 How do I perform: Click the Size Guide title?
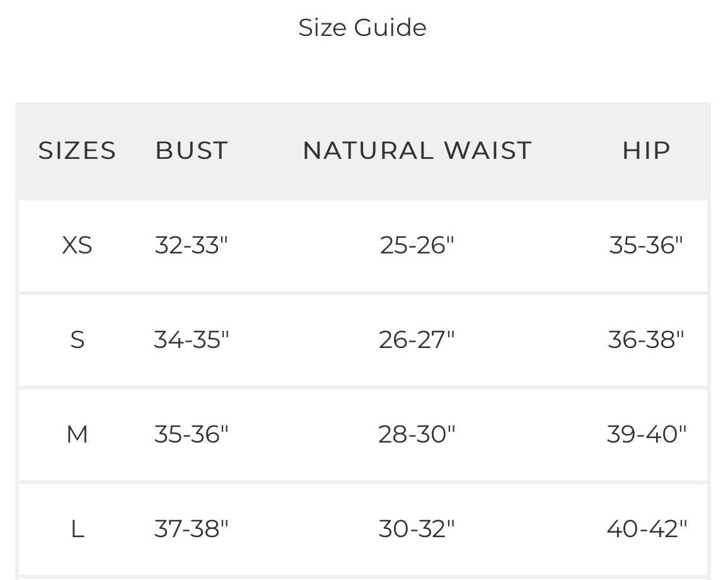click(x=362, y=28)
